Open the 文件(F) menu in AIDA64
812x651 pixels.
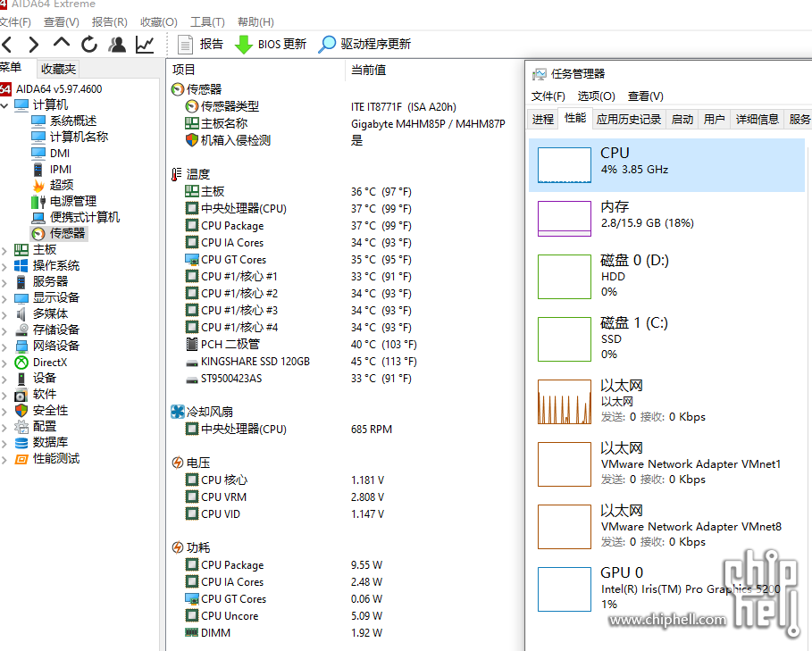(x=15, y=22)
